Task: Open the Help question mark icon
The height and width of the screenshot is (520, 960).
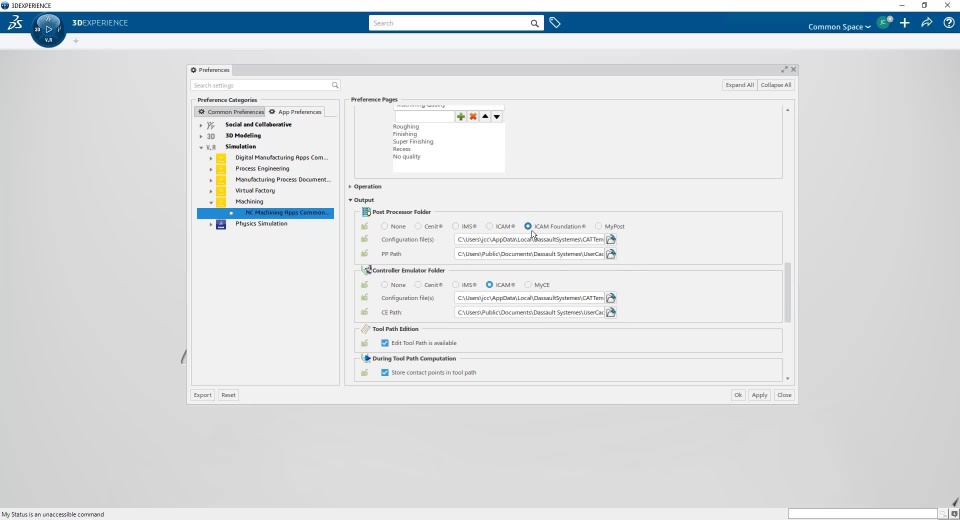Action: click(949, 23)
